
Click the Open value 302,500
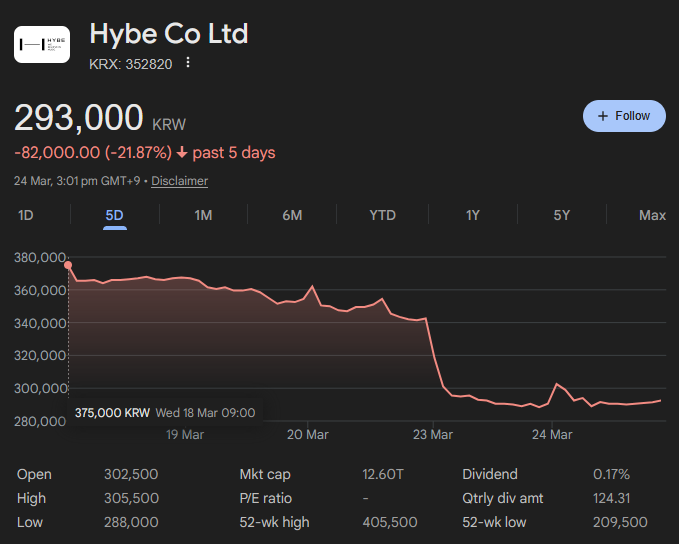131,474
